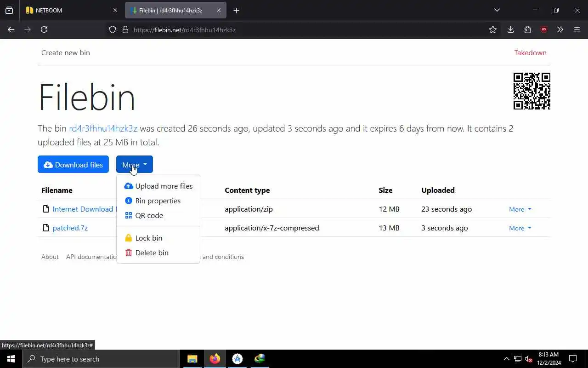The height and width of the screenshot is (368, 588).
Task: Select QR code menu entry
Action: [x=158, y=215]
